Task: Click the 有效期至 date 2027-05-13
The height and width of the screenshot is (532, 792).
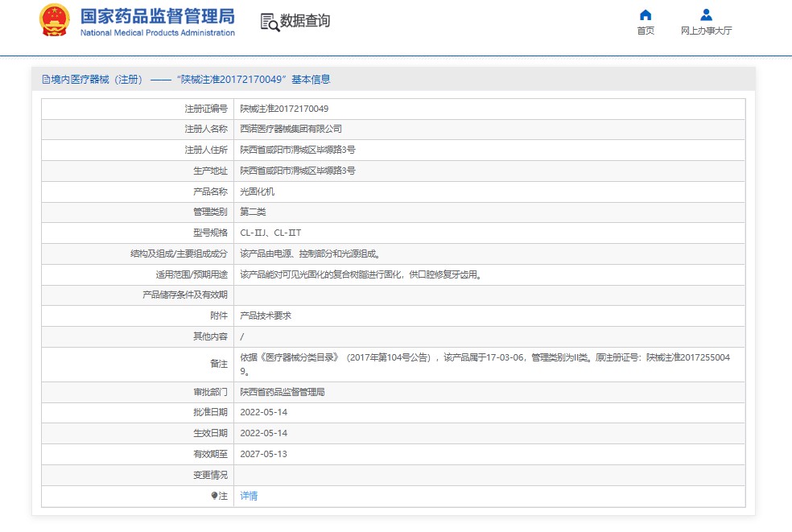Action: pyautogui.click(x=263, y=454)
